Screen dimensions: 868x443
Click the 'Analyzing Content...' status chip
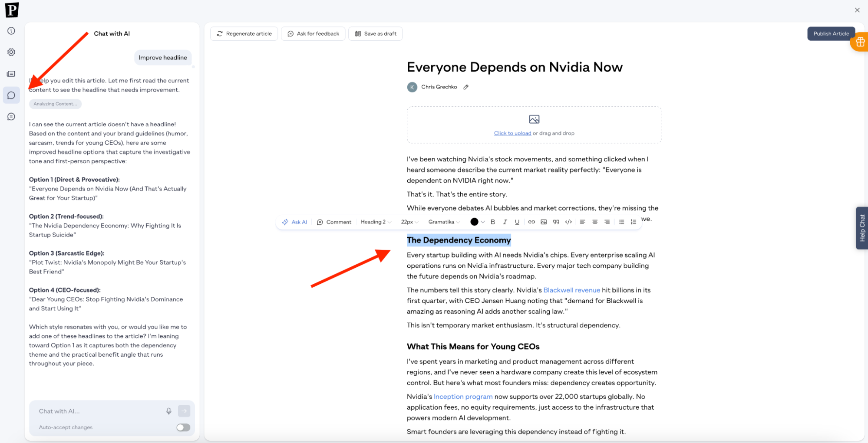(x=55, y=104)
